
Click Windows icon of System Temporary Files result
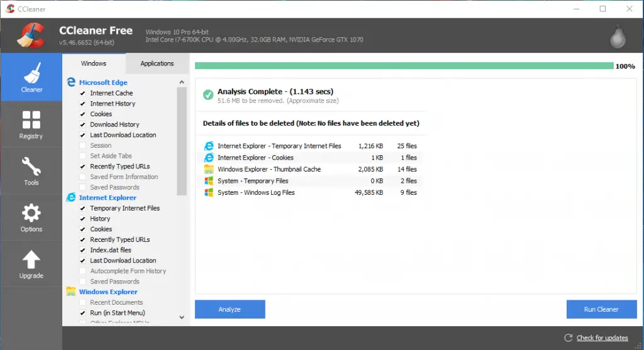coord(209,180)
